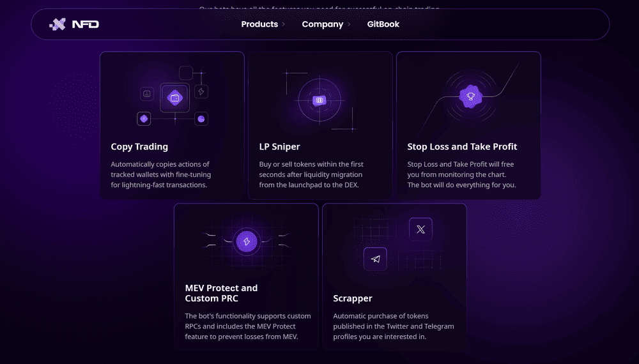Click the purple lightning icon in MEV Protect card
Viewport: 639px width, 364px height.
click(x=247, y=242)
